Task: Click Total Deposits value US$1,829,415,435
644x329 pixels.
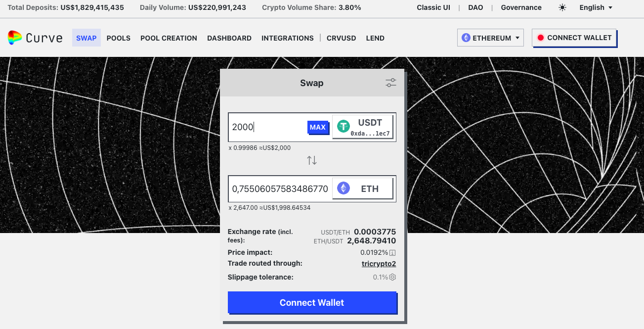Action: (92, 7)
